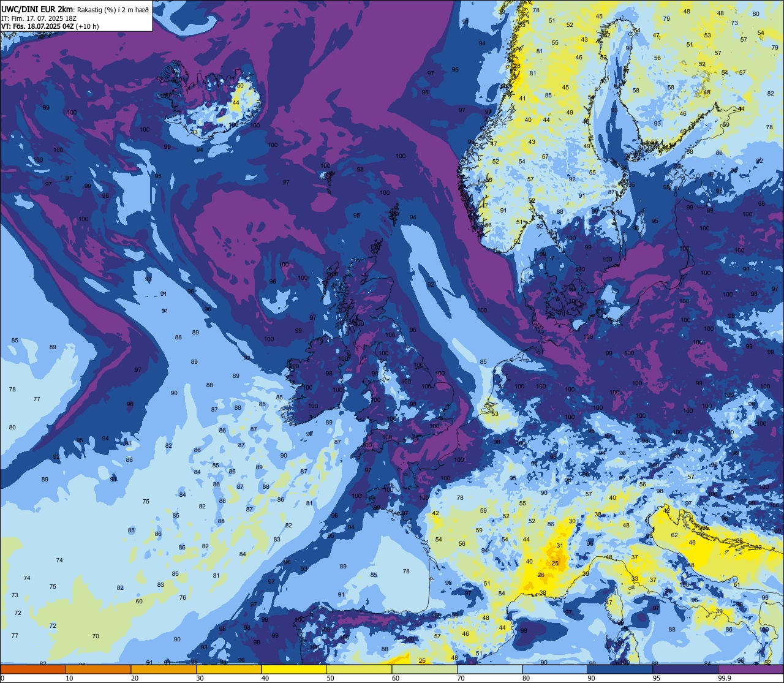Click the legend tick label "20"

coord(135,678)
